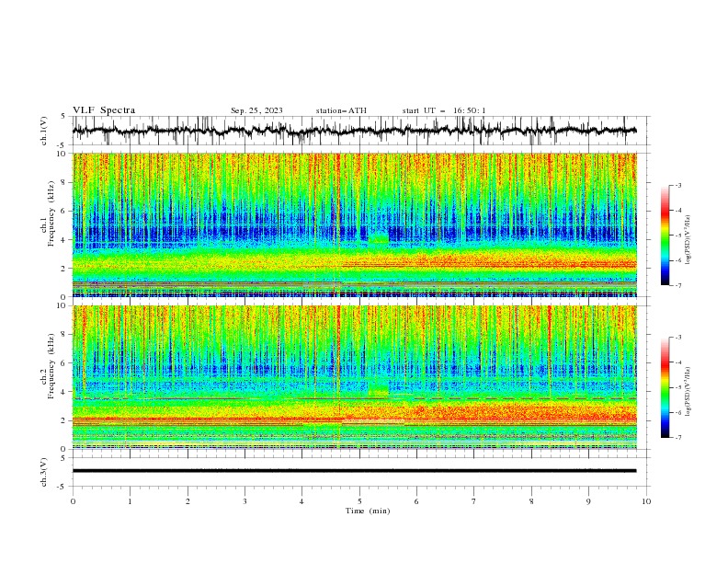Click the ch.3(V) axis "-5" tick label

click(x=62, y=487)
